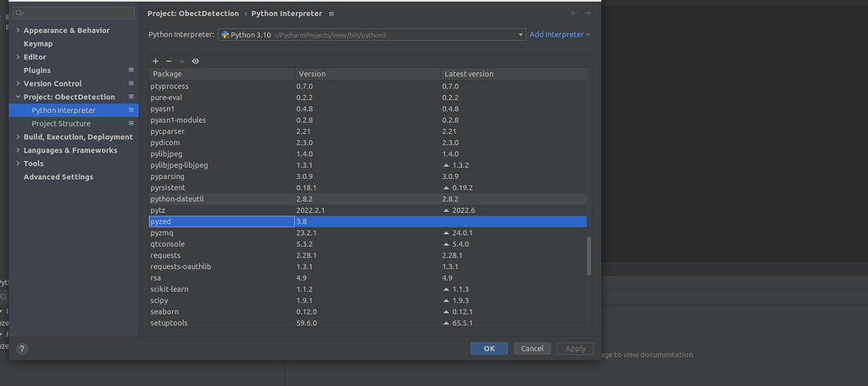Select the pylibjpeg-libjpeg package

(x=368, y=165)
